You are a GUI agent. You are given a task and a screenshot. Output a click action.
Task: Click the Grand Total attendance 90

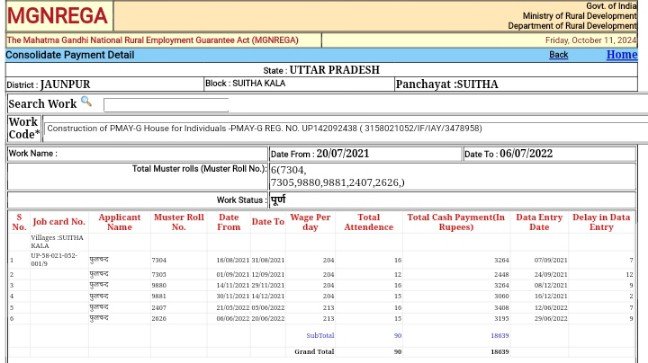pos(398,352)
